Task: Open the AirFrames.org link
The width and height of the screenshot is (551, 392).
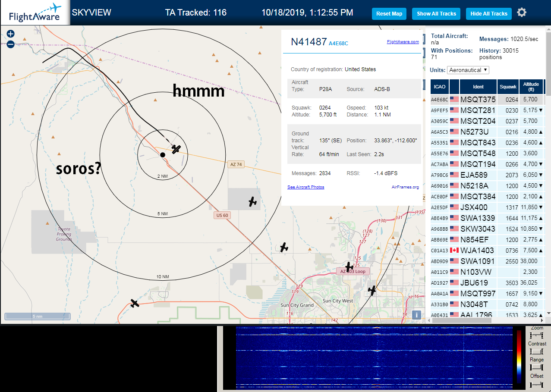Action: (x=405, y=187)
